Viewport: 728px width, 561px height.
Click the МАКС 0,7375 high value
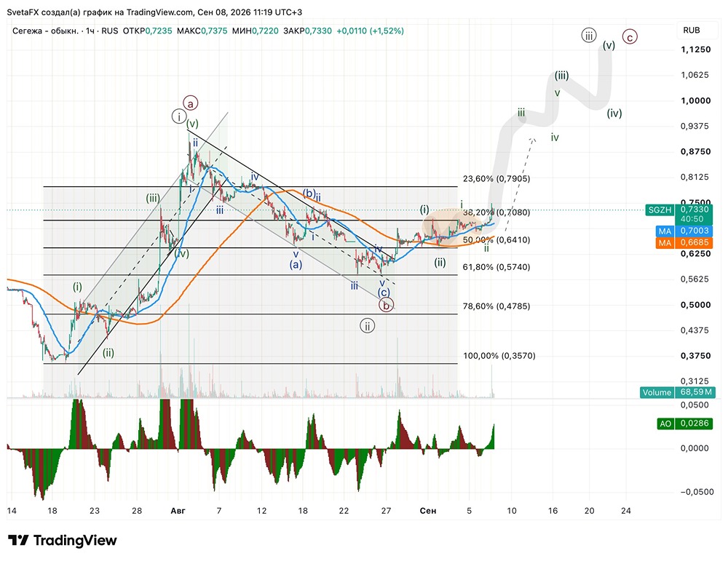point(202,31)
